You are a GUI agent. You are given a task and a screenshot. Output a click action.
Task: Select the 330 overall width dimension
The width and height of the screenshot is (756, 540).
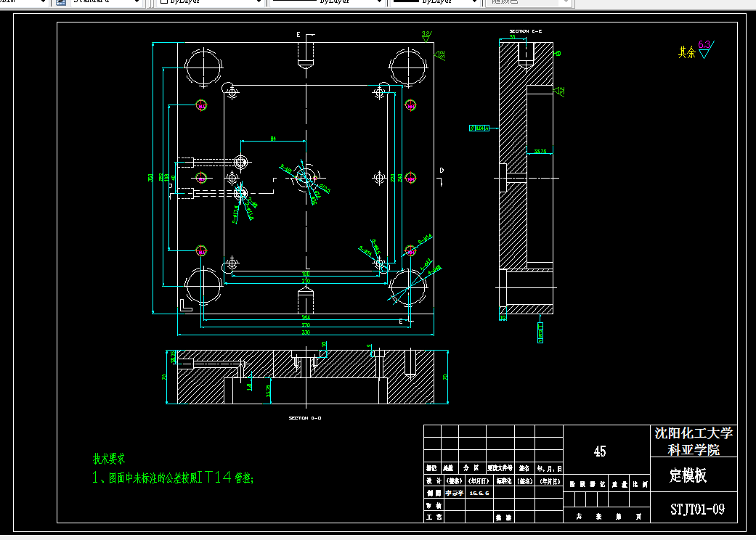coord(306,332)
